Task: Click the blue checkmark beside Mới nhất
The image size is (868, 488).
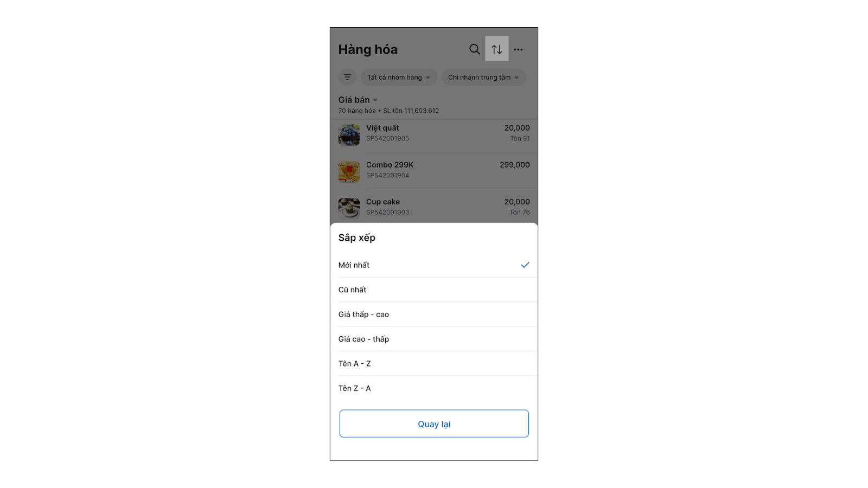Action: tap(525, 265)
